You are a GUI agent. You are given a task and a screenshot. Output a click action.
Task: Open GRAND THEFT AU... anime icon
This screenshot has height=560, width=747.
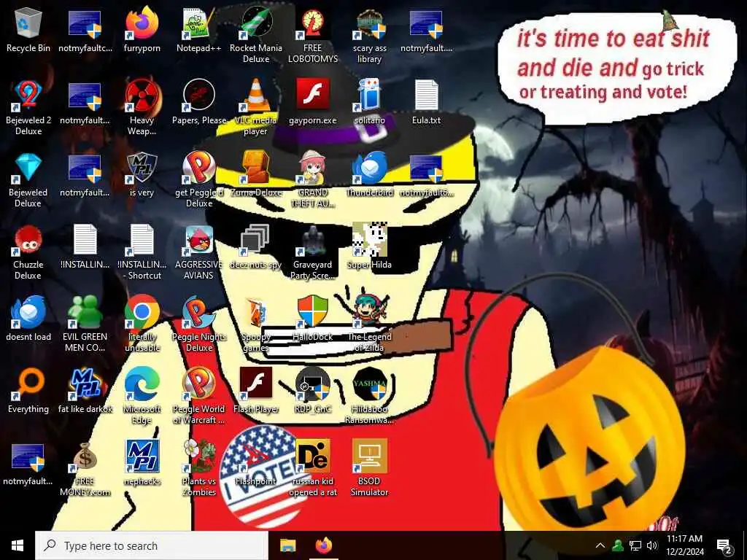pos(312,168)
